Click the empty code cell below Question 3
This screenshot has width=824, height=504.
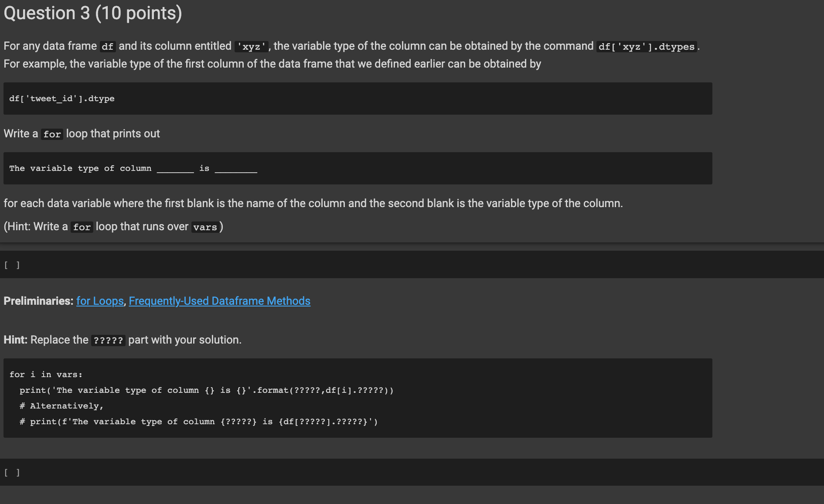[x=174, y=265]
